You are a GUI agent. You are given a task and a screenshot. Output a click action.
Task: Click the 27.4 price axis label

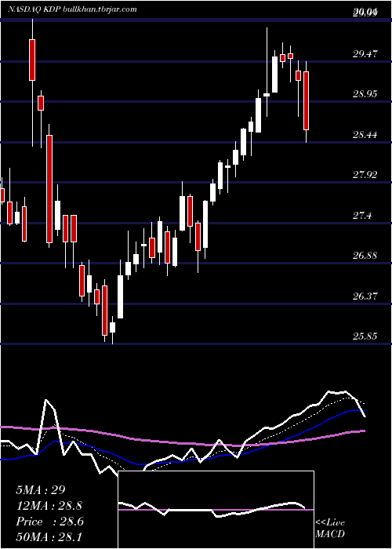[362, 216]
